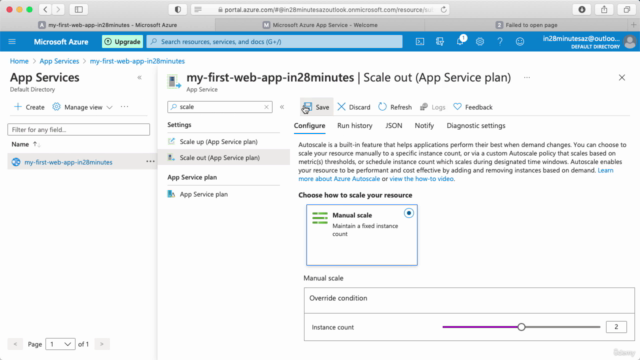The image size is (640, 360).
Task: Open ellipsis menu next to page title
Action: point(527,78)
